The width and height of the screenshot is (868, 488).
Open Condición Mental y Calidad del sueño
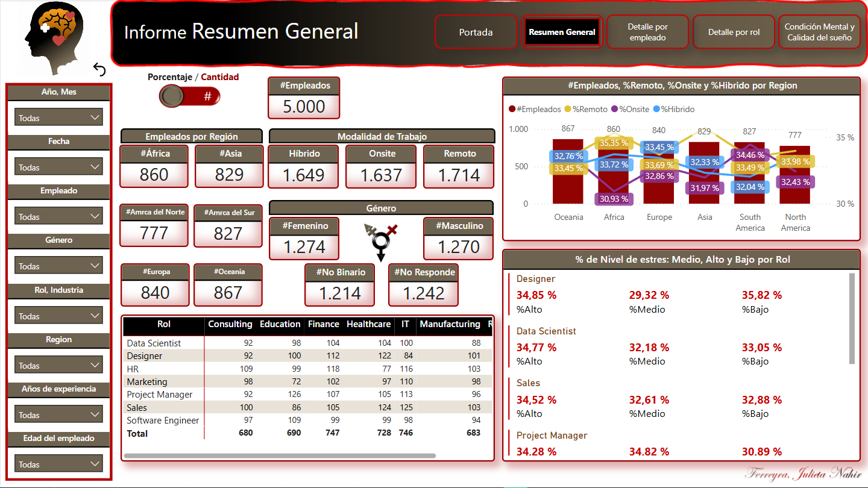819,32
